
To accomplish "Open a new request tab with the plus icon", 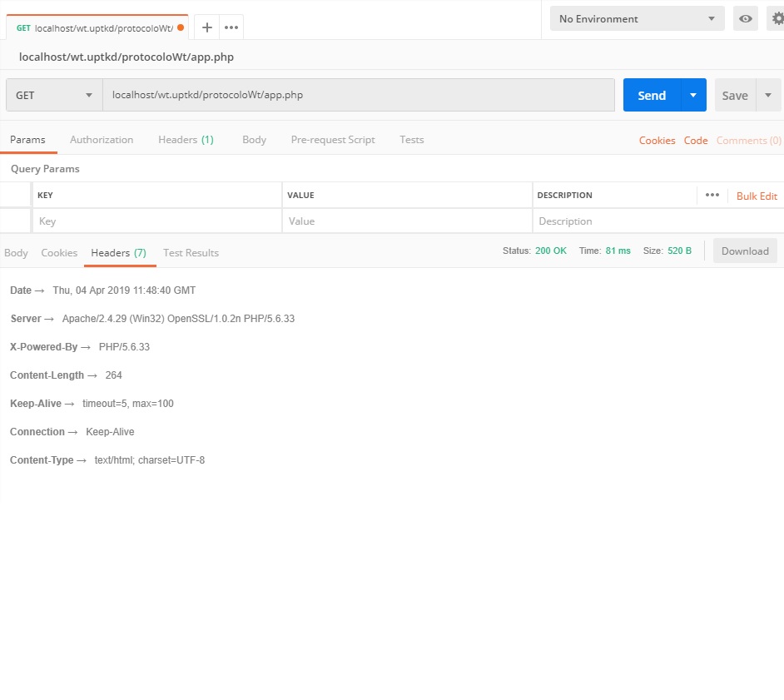I will tap(206, 26).
